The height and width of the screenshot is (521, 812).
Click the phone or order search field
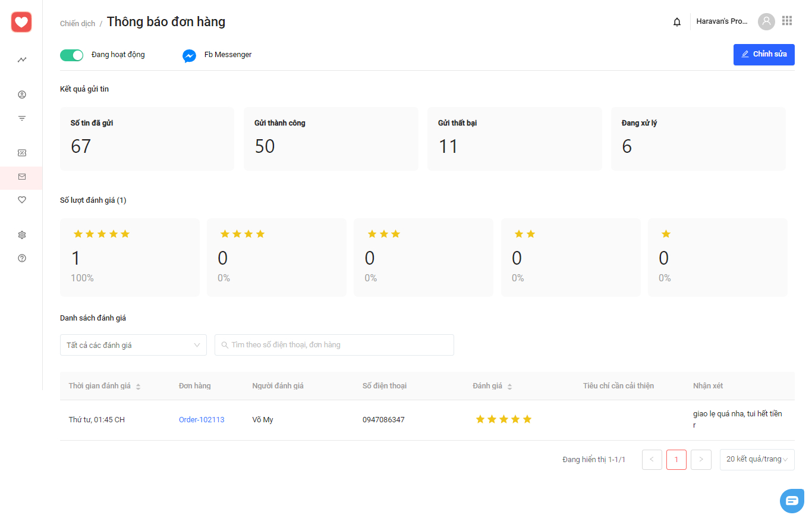click(334, 345)
